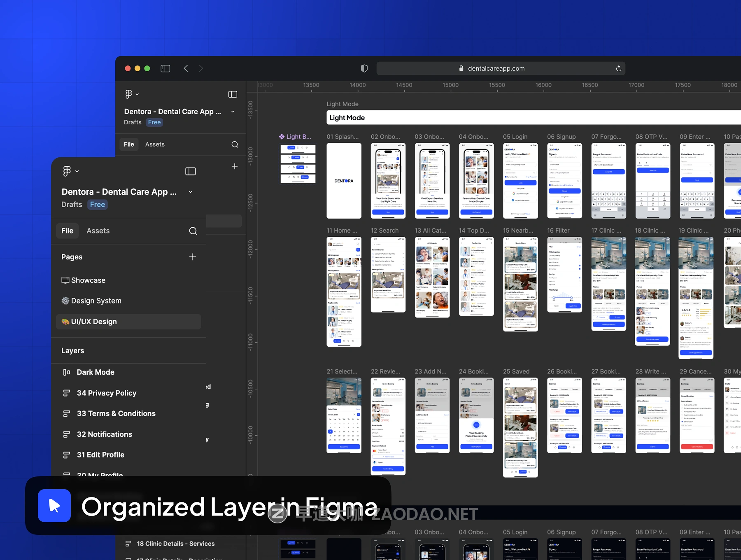This screenshot has width=741, height=560.
Task: Click the Figma logo menu in the foreground panel
Action: (x=67, y=171)
